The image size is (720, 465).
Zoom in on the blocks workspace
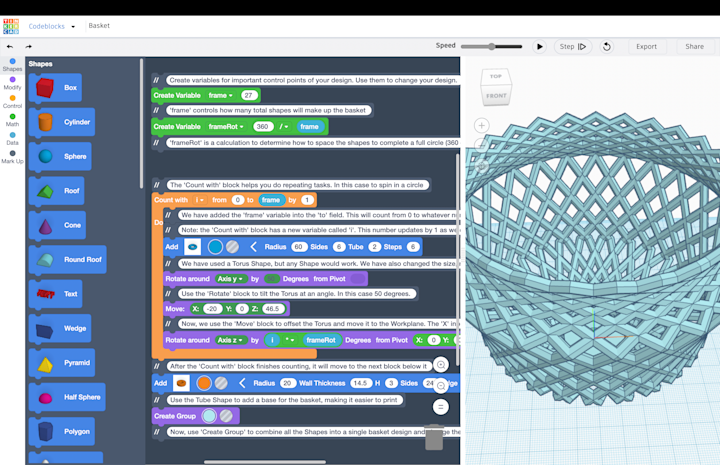tap(441, 366)
